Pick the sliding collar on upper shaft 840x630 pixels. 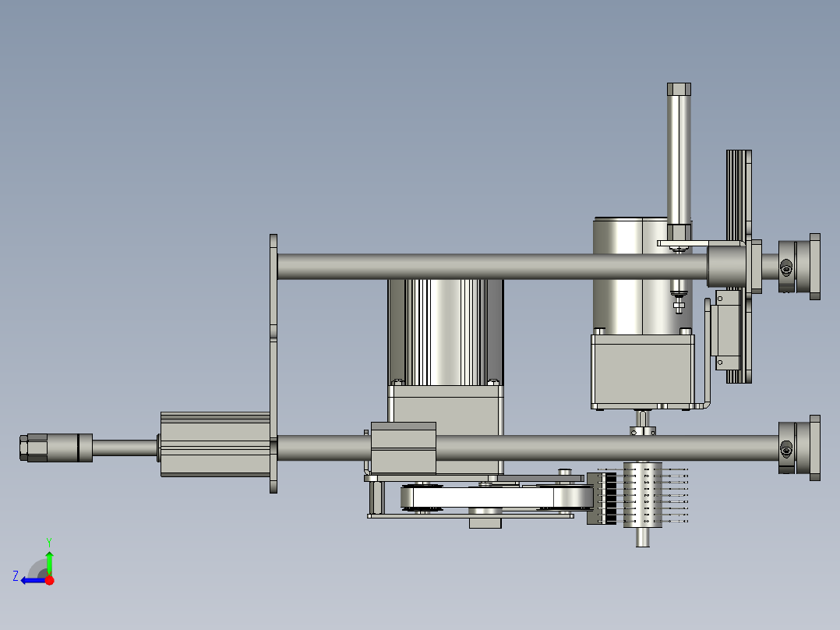click(727, 267)
